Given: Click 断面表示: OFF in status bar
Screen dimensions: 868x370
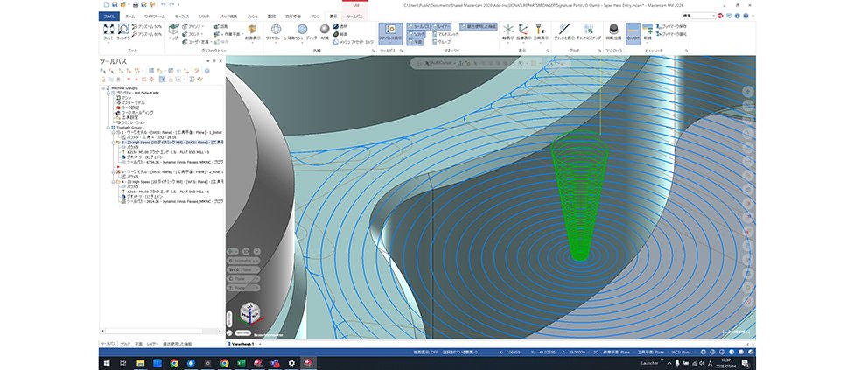Looking at the screenshot, I should [426, 352].
